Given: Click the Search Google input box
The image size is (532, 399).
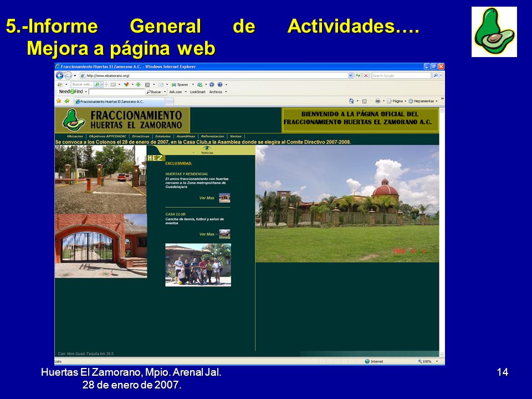Looking at the screenshot, I should click(401, 76).
